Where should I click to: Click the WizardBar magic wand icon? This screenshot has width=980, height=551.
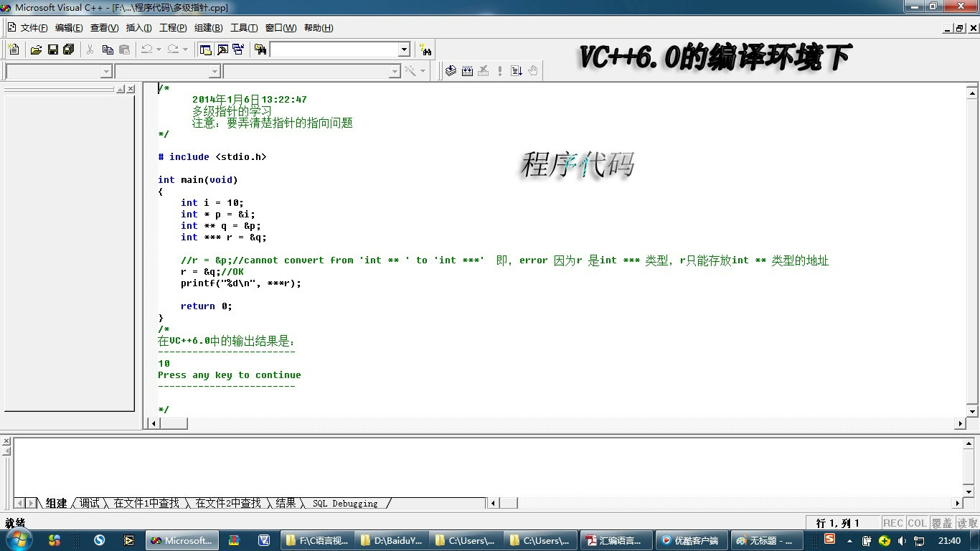[410, 70]
